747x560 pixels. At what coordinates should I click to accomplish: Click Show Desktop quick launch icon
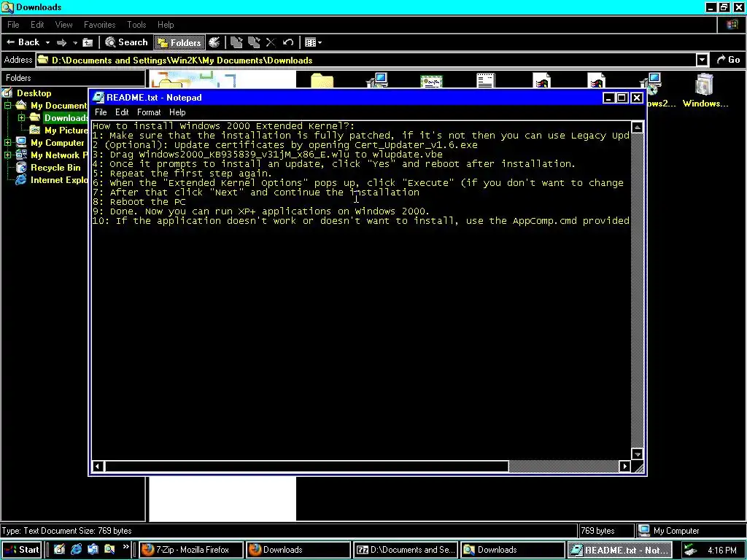point(59,550)
